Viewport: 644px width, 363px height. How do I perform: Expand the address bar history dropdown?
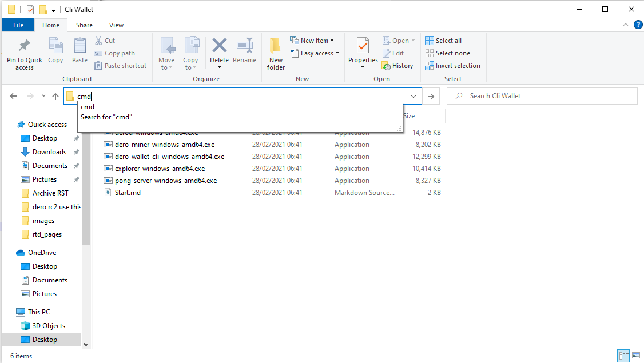pos(413,96)
